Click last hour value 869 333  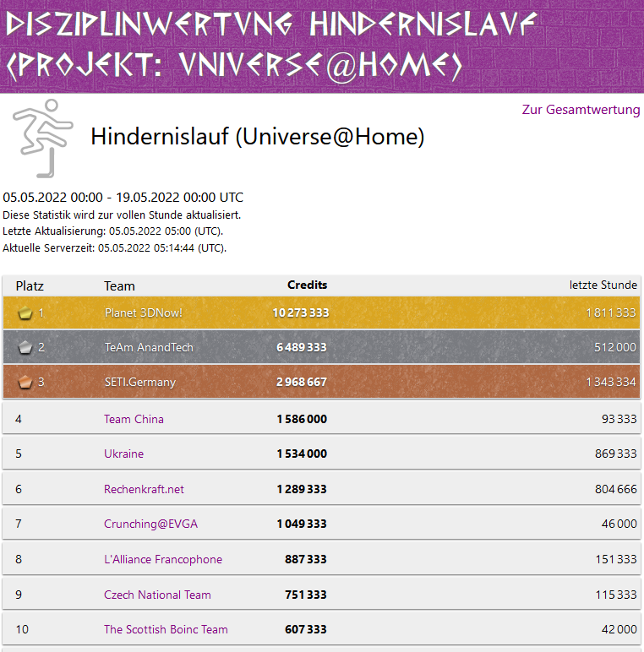616,454
